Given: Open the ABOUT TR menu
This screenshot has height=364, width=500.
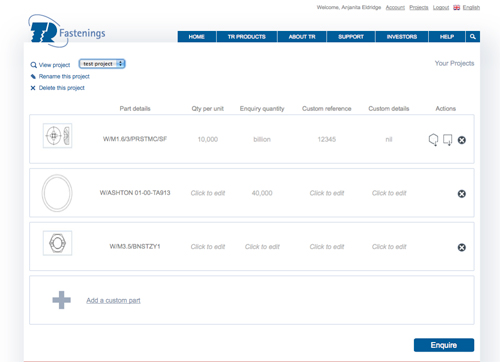Looking at the screenshot, I should pyautogui.click(x=302, y=37).
